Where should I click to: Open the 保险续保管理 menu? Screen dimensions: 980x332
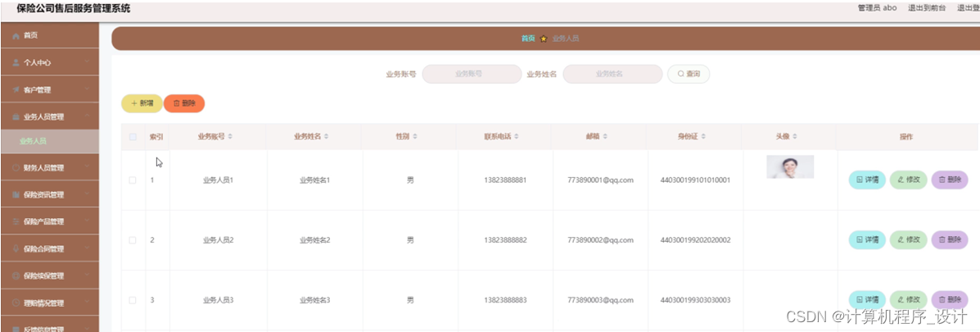tap(49, 275)
